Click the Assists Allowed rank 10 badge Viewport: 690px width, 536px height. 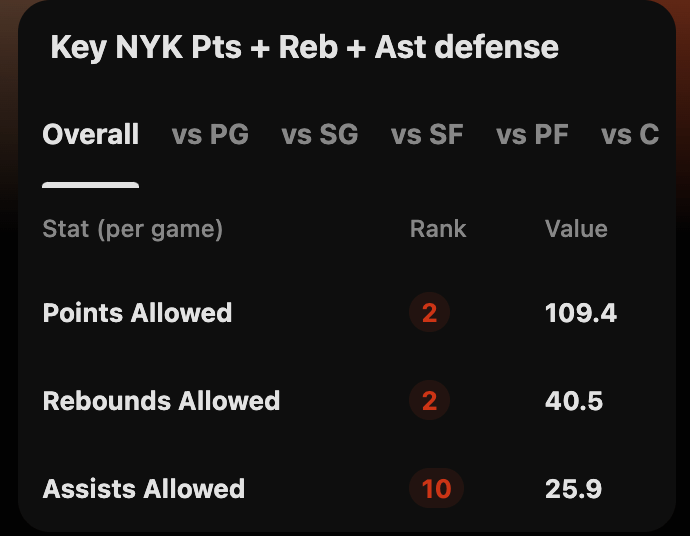(x=437, y=489)
